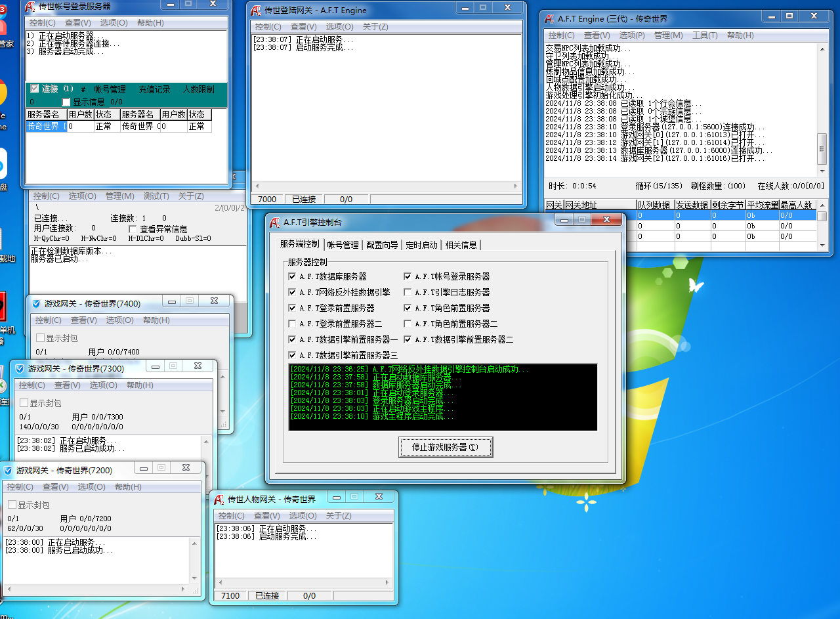Image resolution: width=840 pixels, height=619 pixels.
Task: Open 工具(T) menu in A.F.T Engine (三代)
Action: pos(705,35)
